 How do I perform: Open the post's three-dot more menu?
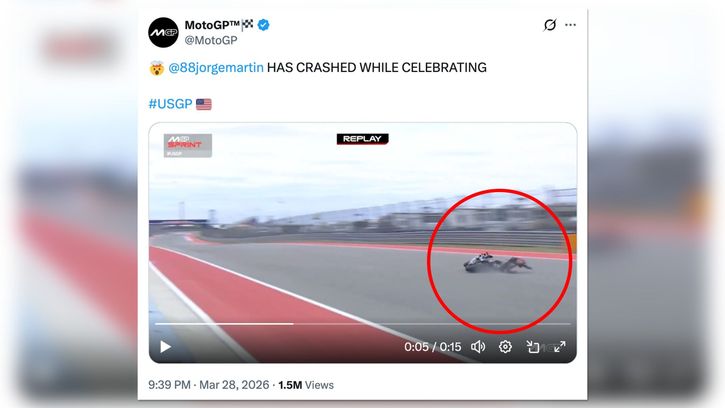click(571, 25)
